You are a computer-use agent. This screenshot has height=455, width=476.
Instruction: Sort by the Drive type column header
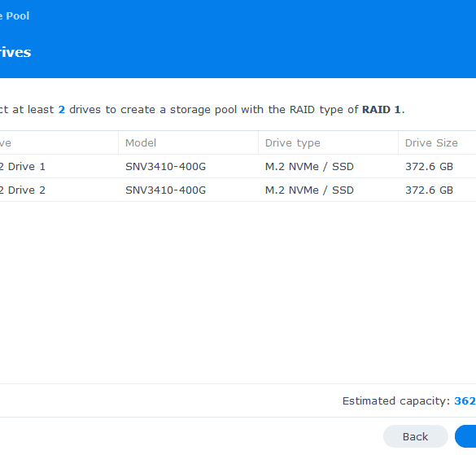pyautogui.click(x=293, y=142)
